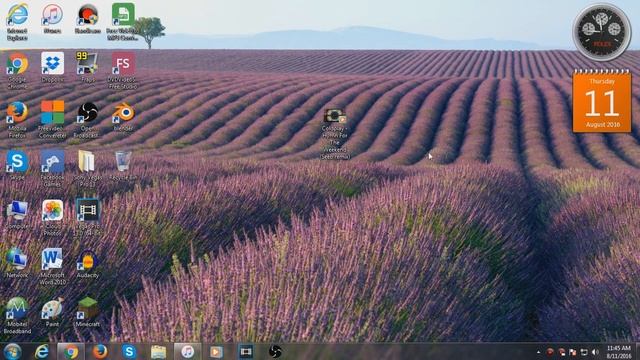Select the Network desktop icon
Viewport: 640px width, 360px height.
click(17, 263)
